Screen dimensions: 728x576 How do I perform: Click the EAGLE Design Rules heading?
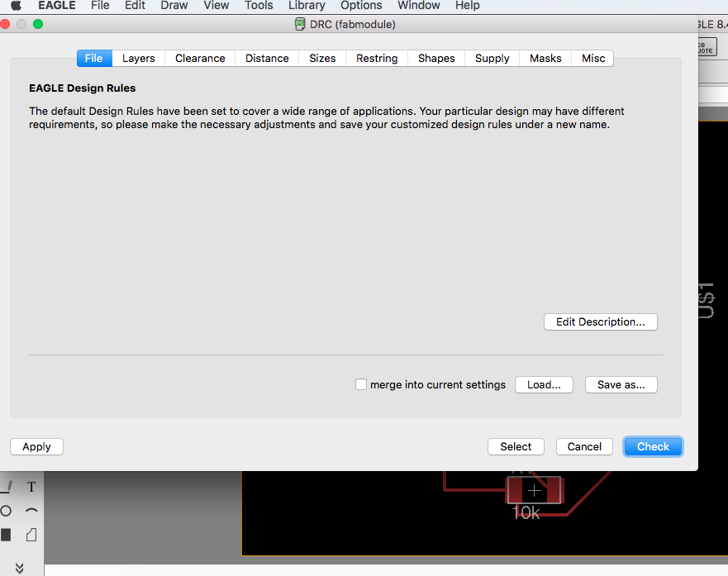pyautogui.click(x=82, y=88)
